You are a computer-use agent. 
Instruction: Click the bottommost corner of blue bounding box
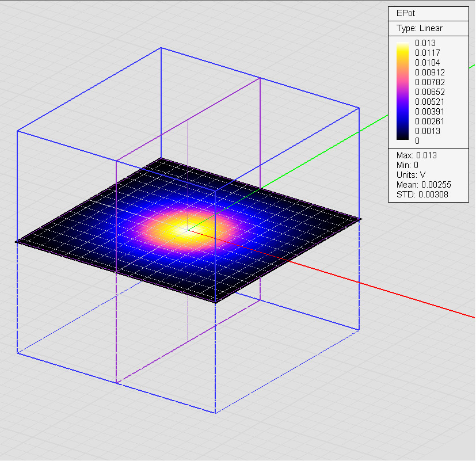[x=215, y=413]
